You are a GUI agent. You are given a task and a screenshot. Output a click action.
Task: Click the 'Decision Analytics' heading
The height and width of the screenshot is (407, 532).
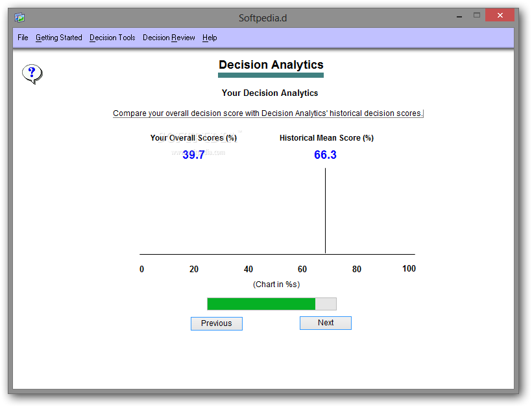(x=271, y=65)
